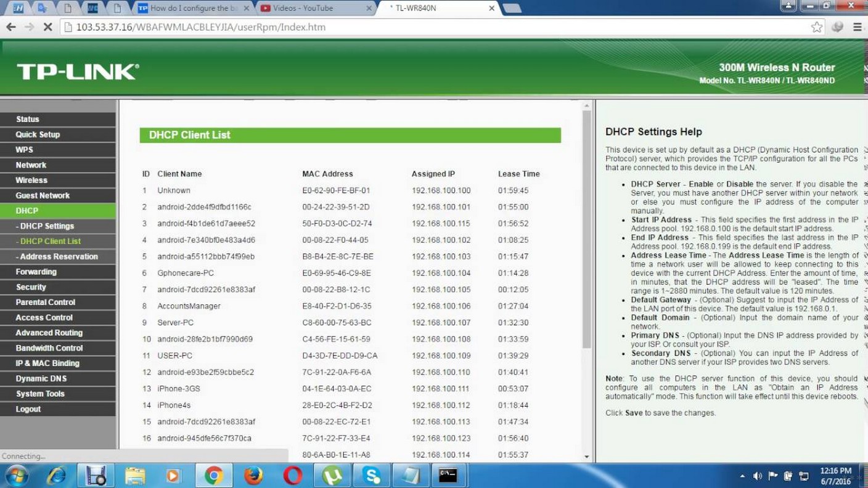Select client name 'AccountsManager'
This screenshot has height=488, width=868.
tap(189, 306)
